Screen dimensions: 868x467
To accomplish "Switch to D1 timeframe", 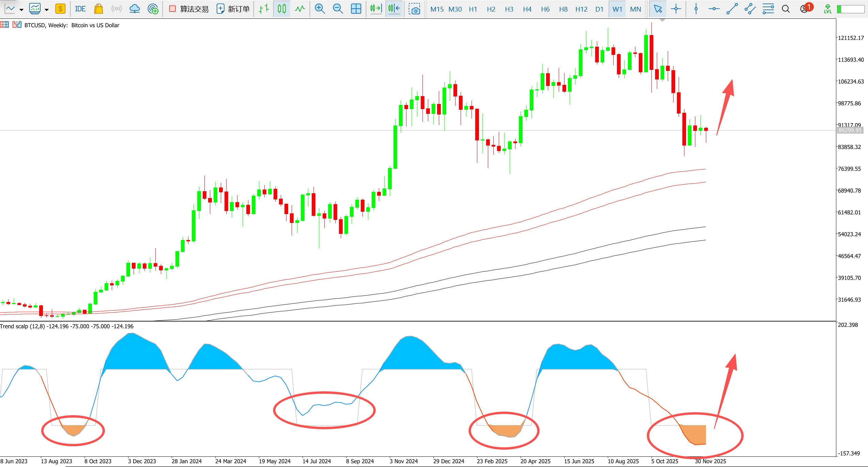I will pos(599,9).
